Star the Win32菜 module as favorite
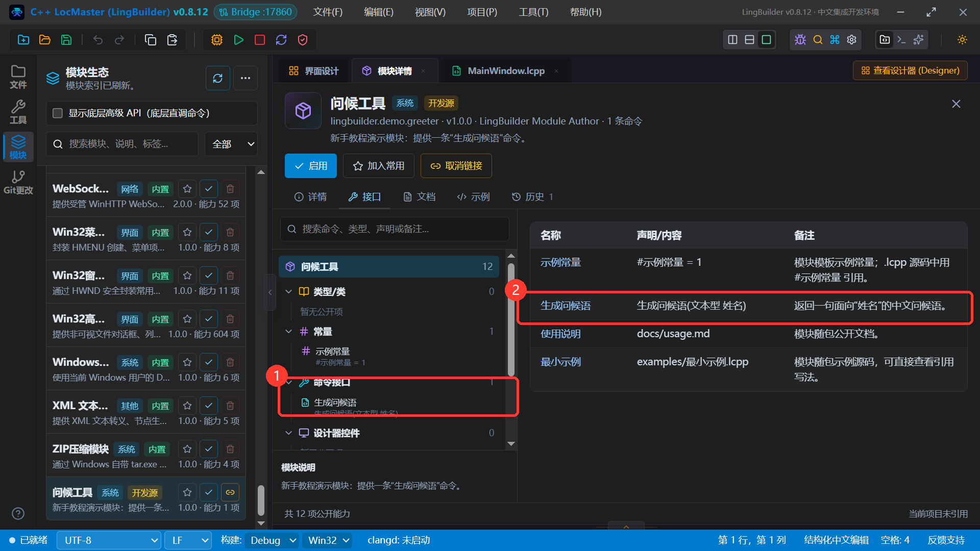Screen dimensions: 980x551 click(x=187, y=232)
